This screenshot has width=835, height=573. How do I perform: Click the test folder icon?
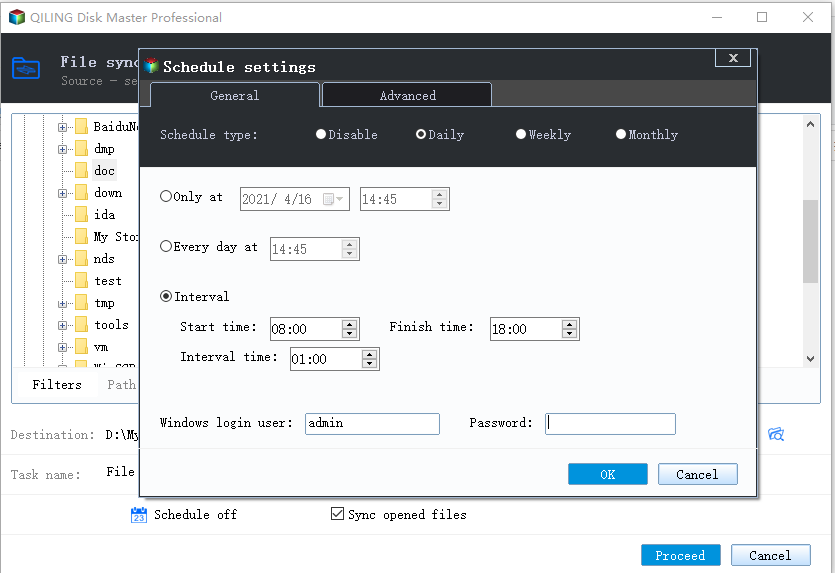81,281
